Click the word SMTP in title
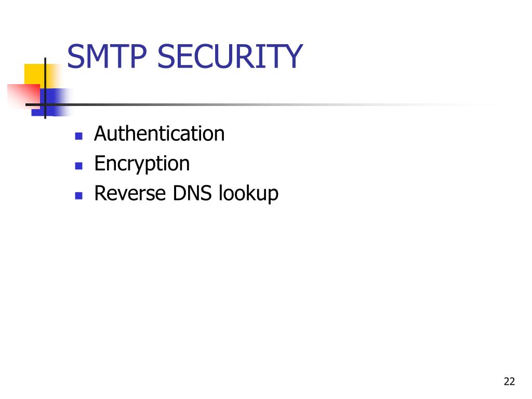Screen dimensions: 532x399 (x=107, y=56)
